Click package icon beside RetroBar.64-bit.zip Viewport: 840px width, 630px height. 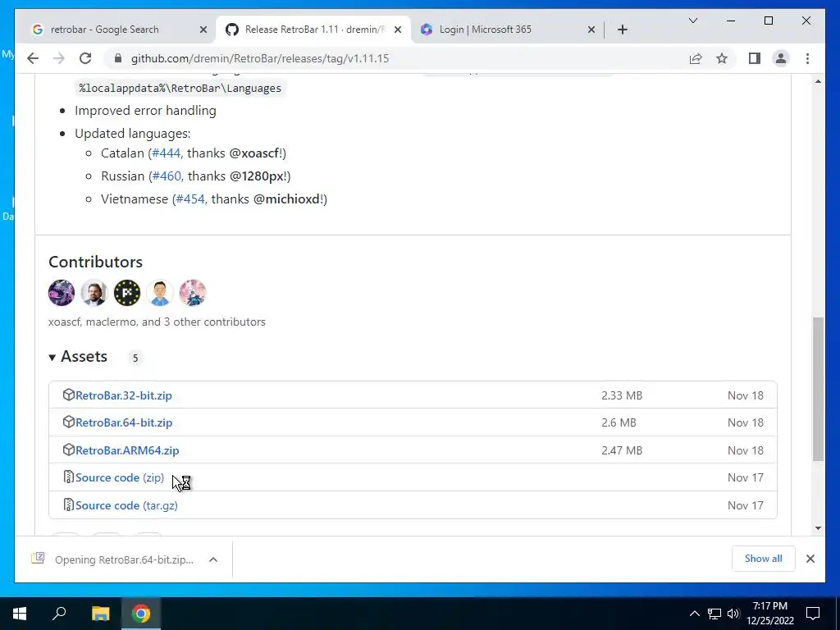pos(68,422)
